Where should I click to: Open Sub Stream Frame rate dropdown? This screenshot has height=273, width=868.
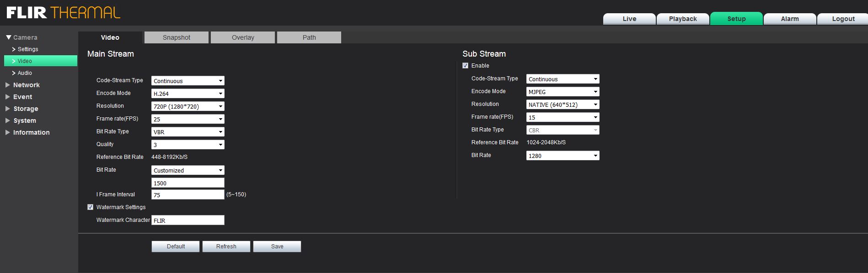pyautogui.click(x=563, y=117)
